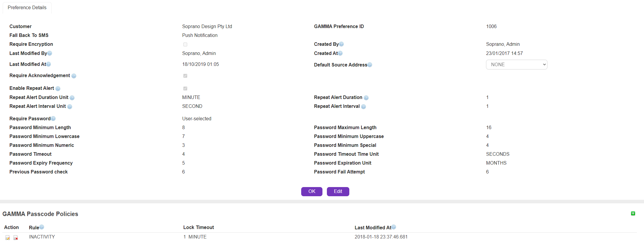Click the delete icon for INACTIVITY rule
The width and height of the screenshot is (644, 250).
16,238
